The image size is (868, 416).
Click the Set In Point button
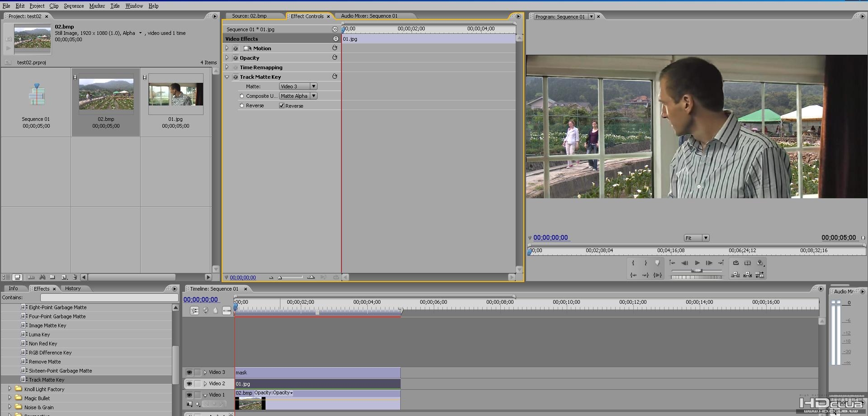pyautogui.click(x=633, y=263)
